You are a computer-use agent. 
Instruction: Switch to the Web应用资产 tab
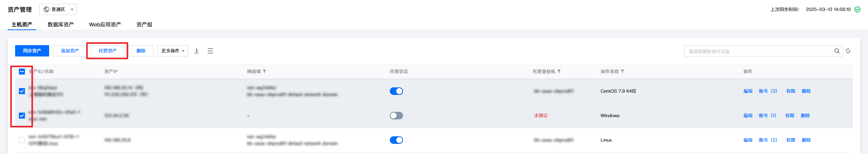105,24
